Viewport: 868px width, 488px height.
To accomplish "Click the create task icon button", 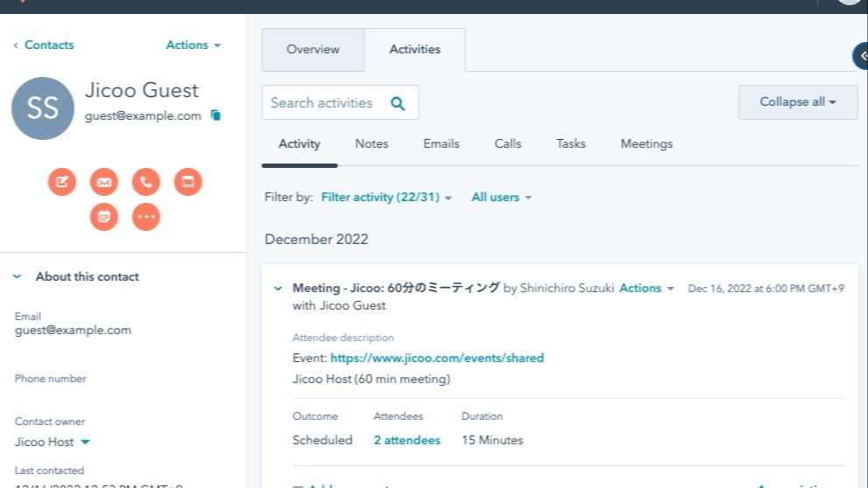I will tap(188, 182).
